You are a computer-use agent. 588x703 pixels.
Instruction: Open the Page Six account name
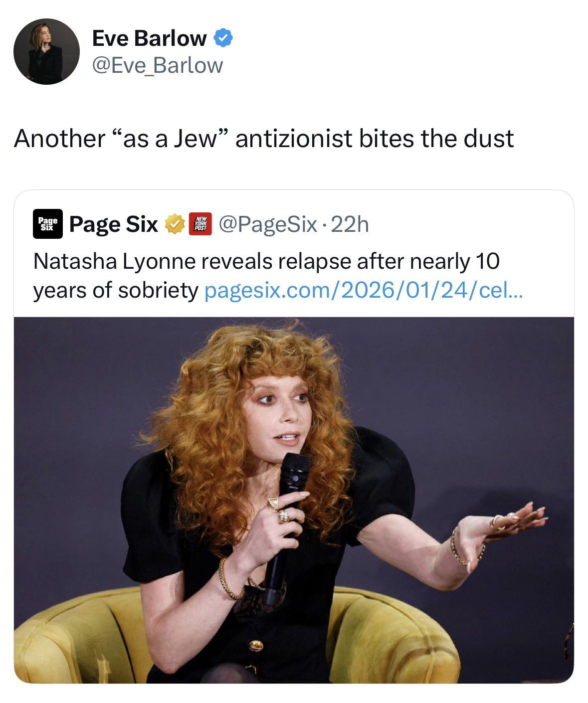coord(114,224)
